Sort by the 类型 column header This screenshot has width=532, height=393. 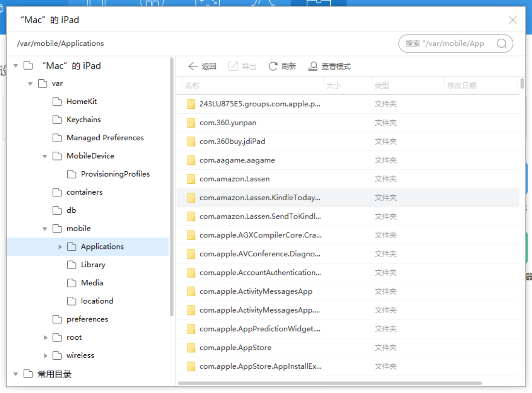382,86
